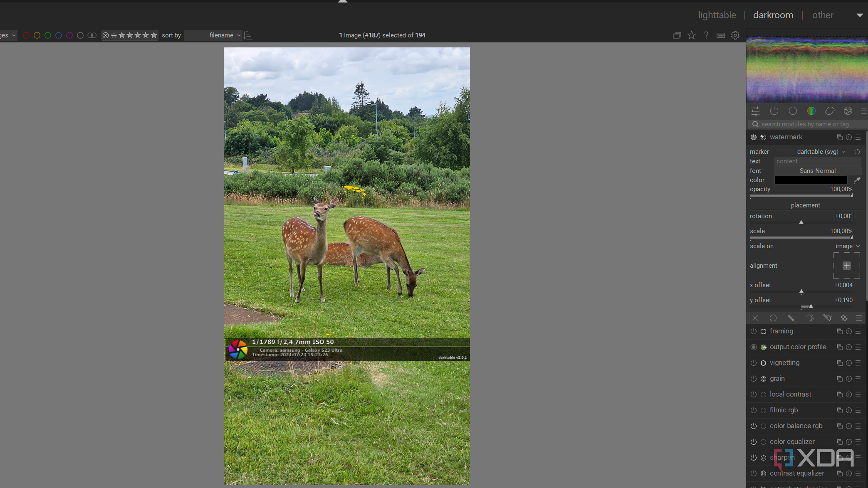Enable the filmic rgb module
The width and height of the screenshot is (868, 488).
753,410
